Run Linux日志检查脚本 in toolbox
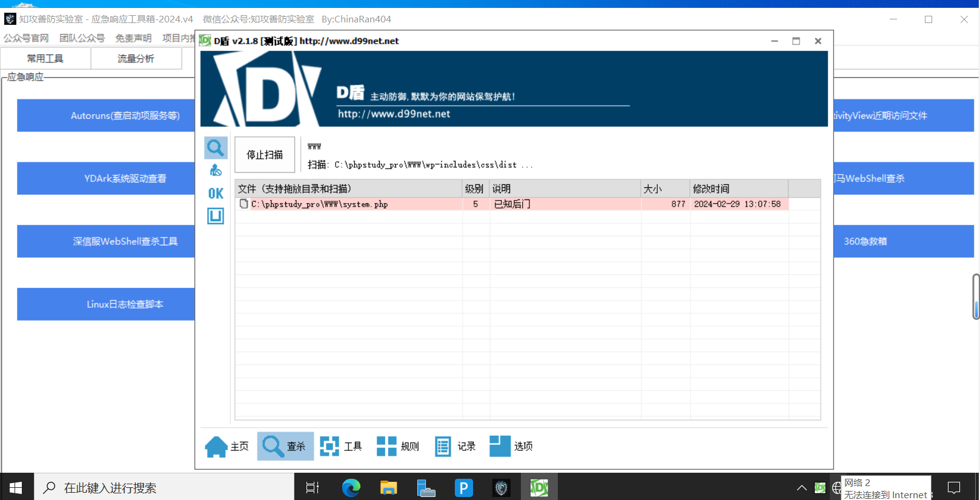 pos(106,304)
